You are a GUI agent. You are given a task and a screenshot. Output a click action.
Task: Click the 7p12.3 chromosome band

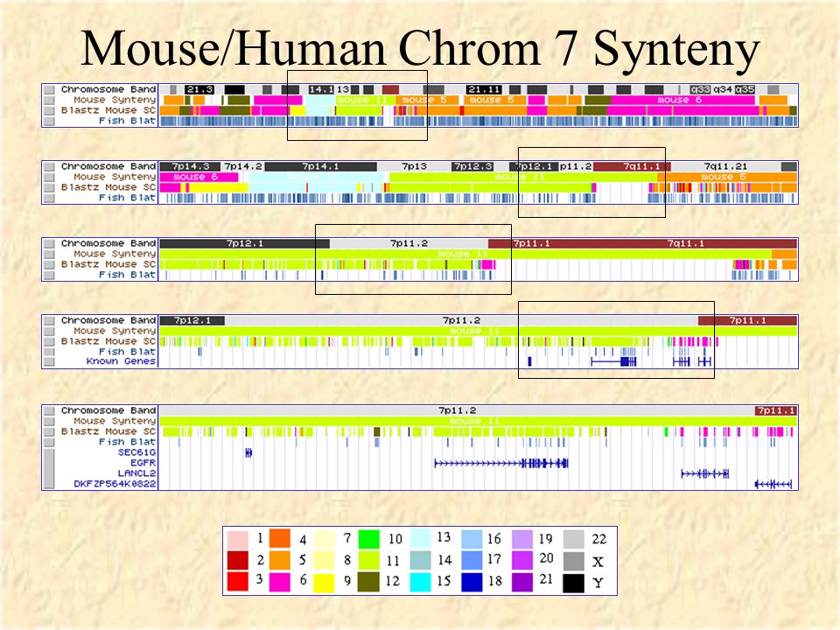point(472,166)
